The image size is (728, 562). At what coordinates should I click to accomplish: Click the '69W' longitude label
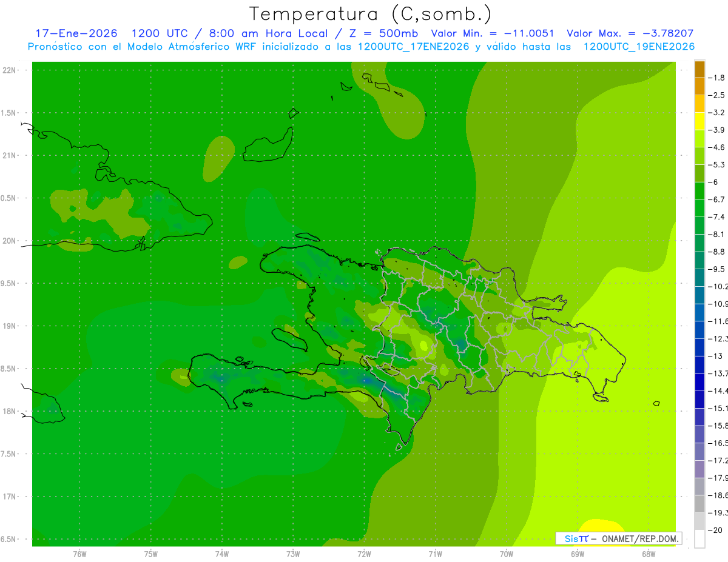point(578,554)
